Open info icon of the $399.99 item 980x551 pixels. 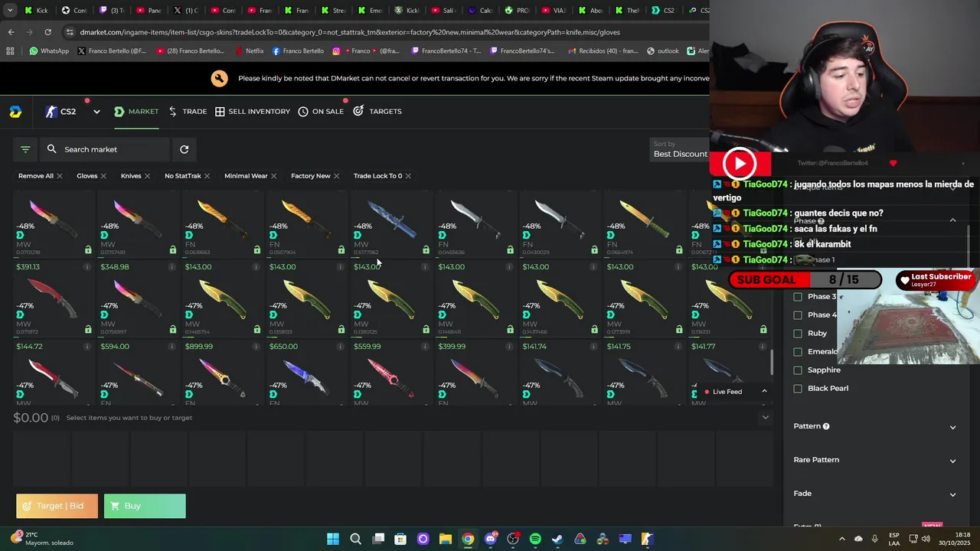point(510,347)
